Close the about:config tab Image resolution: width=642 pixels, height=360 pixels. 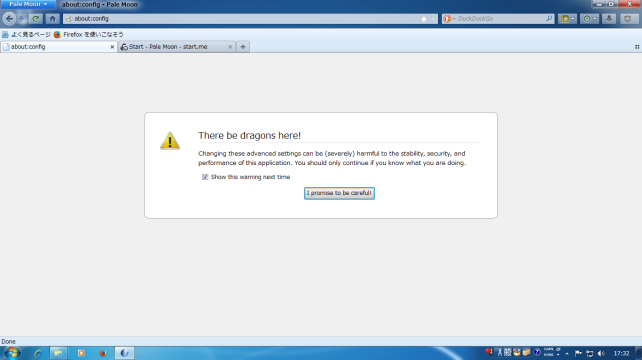(112, 47)
